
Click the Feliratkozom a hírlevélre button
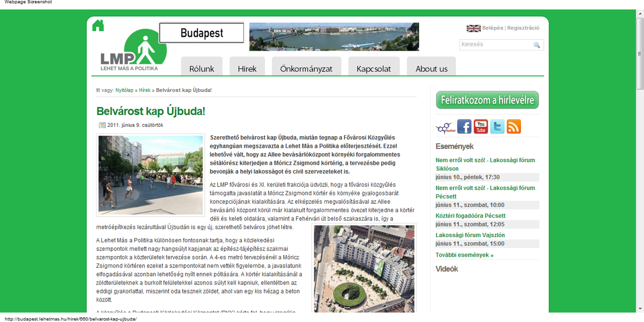(487, 100)
